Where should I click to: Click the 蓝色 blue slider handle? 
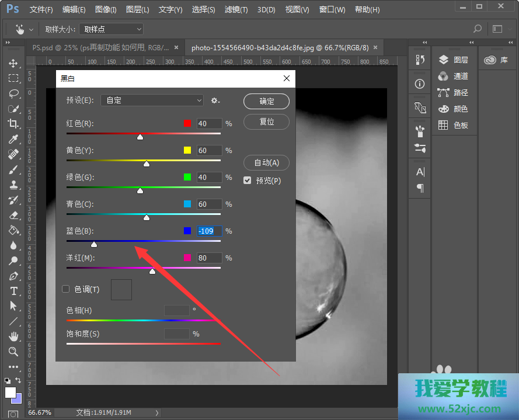pyautogui.click(x=94, y=244)
